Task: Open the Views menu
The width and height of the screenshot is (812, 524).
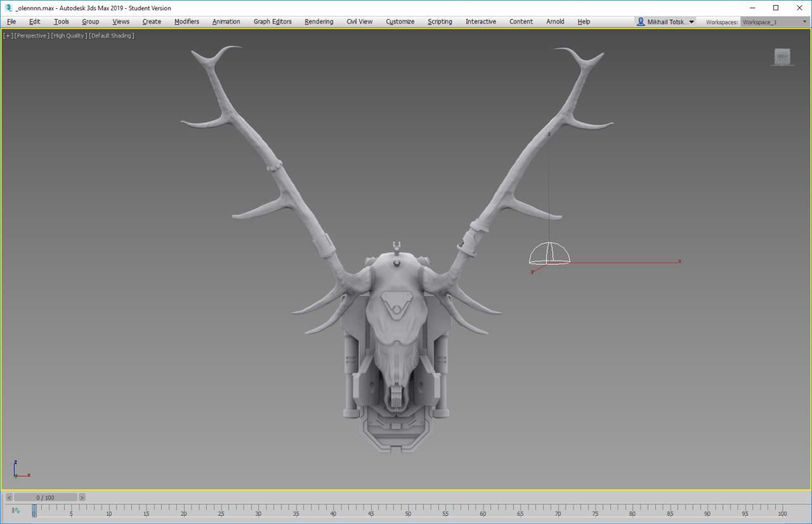Action: click(x=121, y=22)
